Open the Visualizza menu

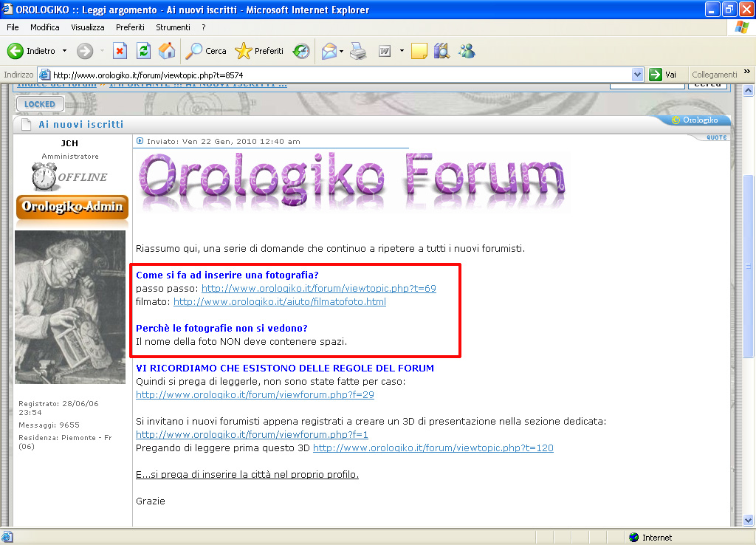coord(87,27)
